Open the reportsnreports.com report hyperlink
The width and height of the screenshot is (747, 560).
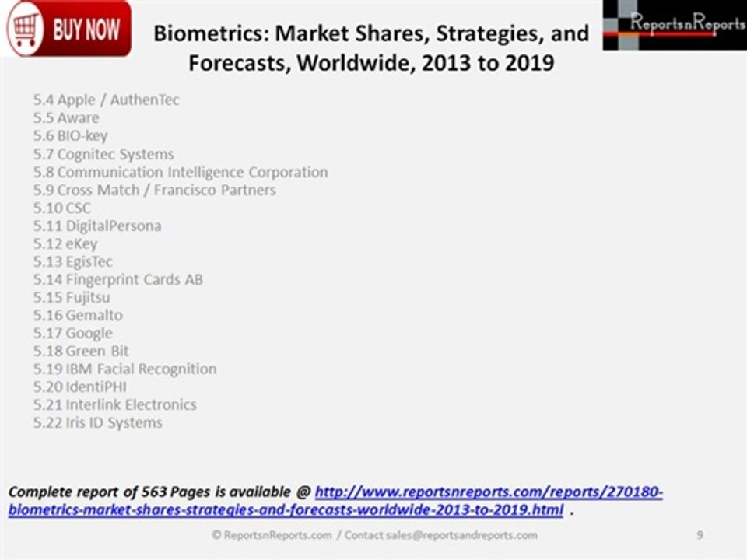pos(335,500)
